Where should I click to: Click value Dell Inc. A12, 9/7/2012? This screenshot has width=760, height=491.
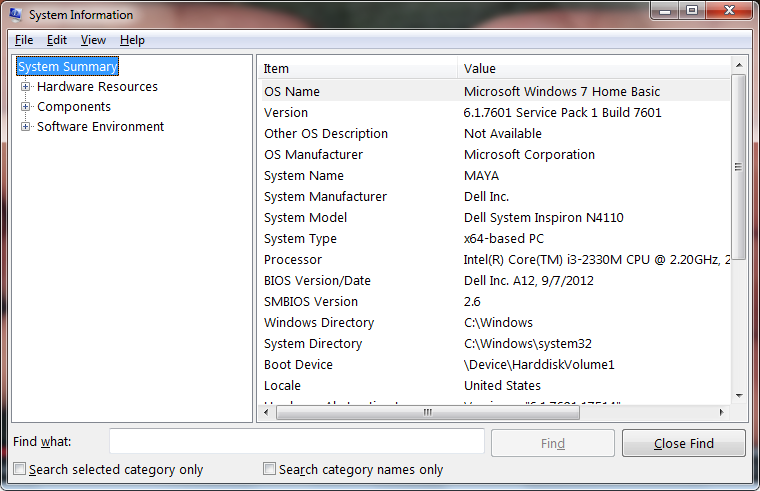tap(528, 281)
